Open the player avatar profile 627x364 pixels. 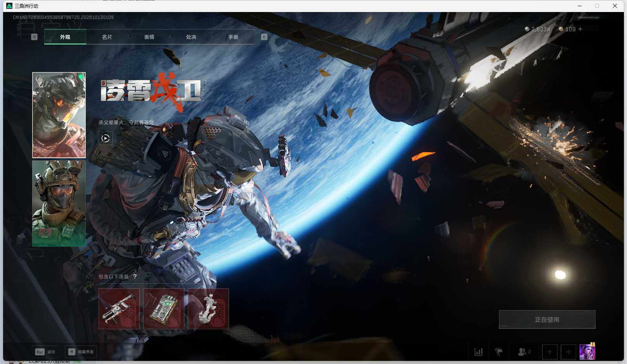[x=587, y=352]
